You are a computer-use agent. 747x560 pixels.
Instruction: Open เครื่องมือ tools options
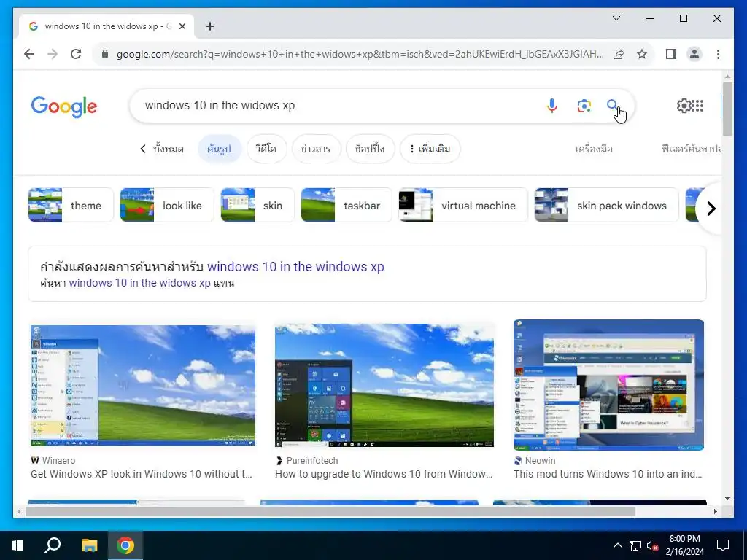594,149
